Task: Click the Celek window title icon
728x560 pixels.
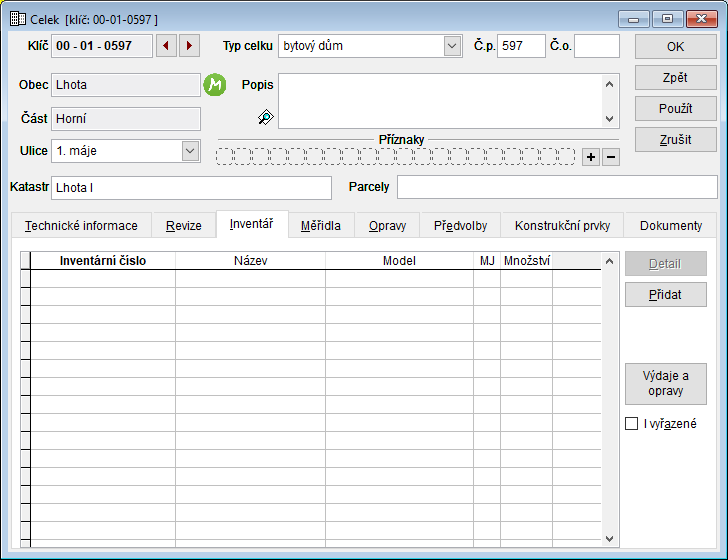Action: click(x=17, y=18)
